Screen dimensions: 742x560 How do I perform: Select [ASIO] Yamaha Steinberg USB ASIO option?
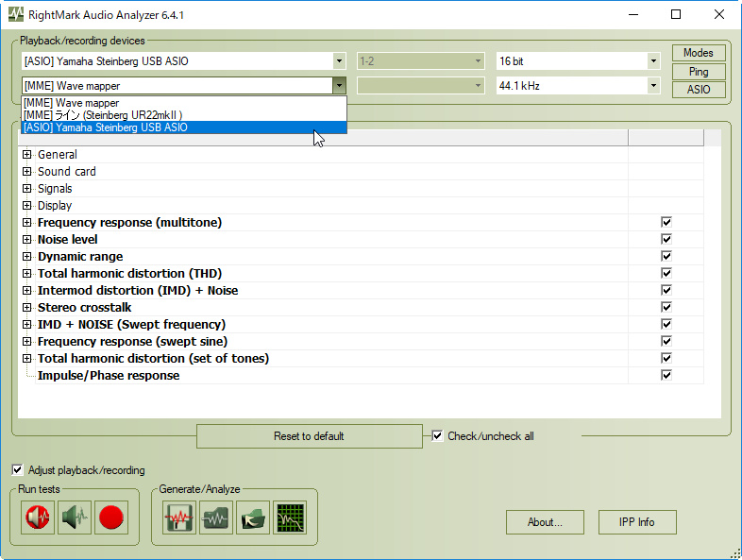coord(184,127)
